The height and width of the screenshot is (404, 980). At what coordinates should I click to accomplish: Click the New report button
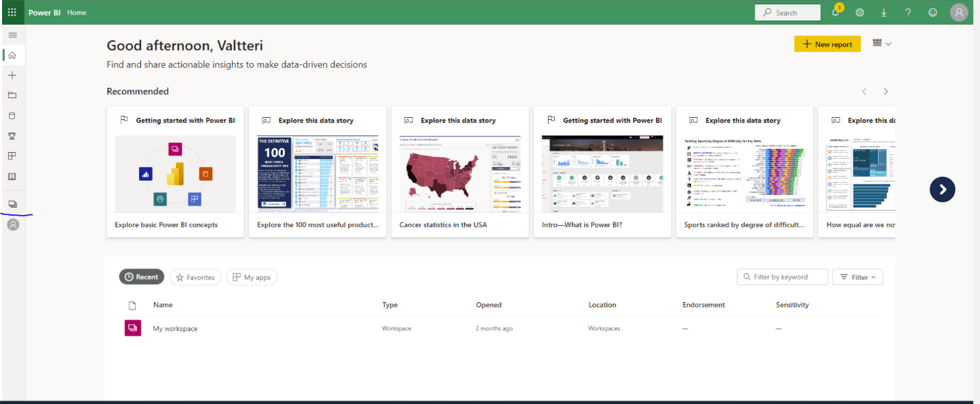[x=827, y=44]
